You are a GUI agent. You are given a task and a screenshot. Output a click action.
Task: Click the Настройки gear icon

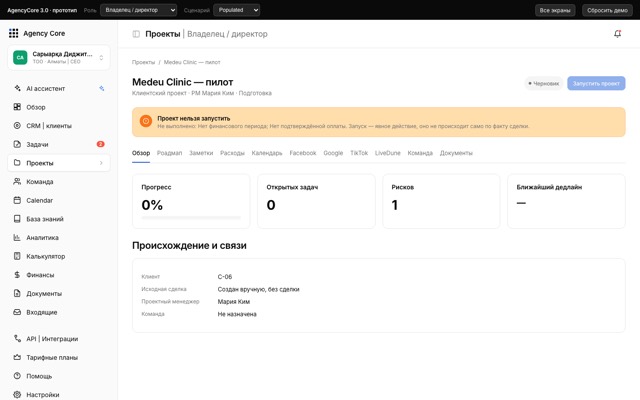[x=17, y=395]
